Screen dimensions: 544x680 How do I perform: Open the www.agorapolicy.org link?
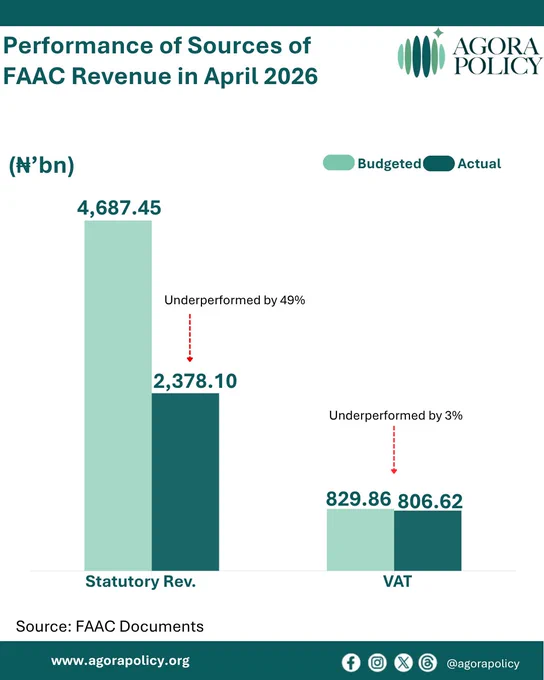point(120,661)
